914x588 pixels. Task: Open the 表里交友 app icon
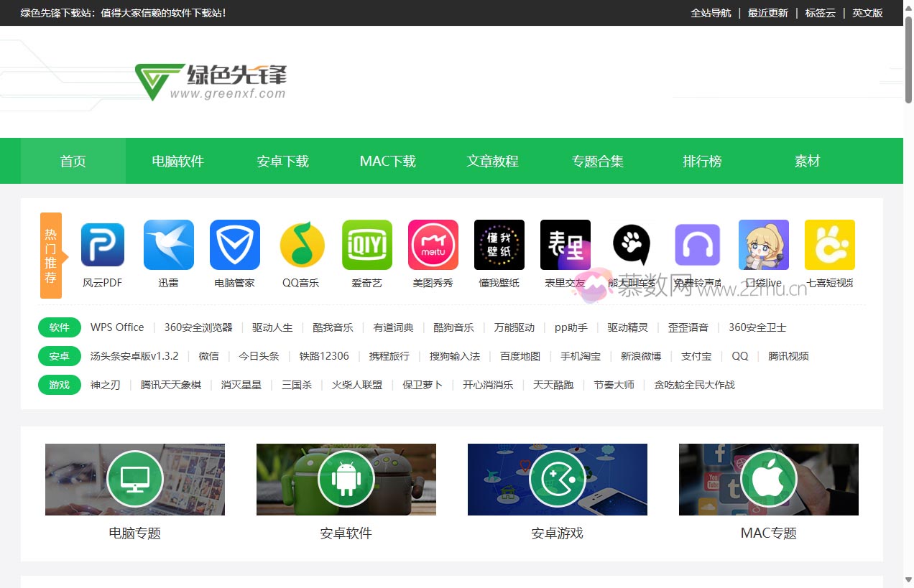(x=565, y=244)
